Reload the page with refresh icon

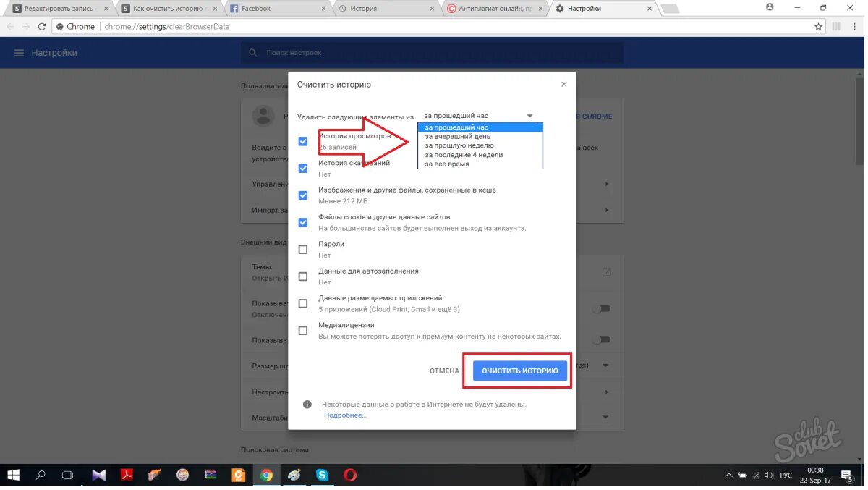[x=43, y=27]
